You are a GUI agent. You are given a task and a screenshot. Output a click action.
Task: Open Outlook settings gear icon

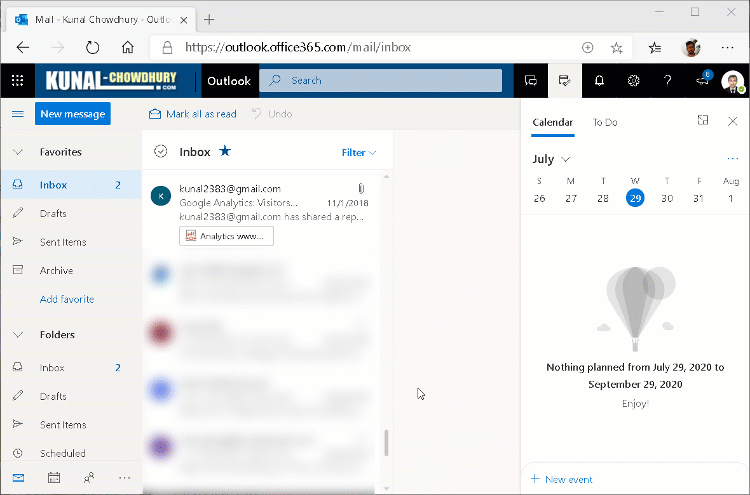(x=633, y=80)
